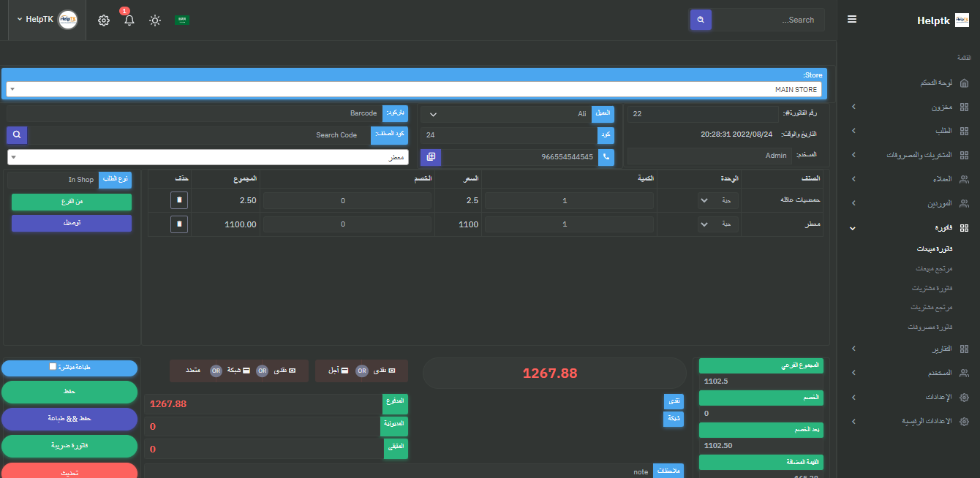Click the add customer plus icon
Viewport: 980px width, 478px height.
click(431, 157)
